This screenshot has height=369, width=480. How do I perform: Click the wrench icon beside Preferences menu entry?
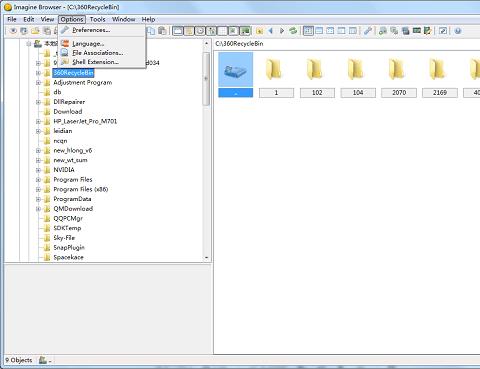(65, 30)
